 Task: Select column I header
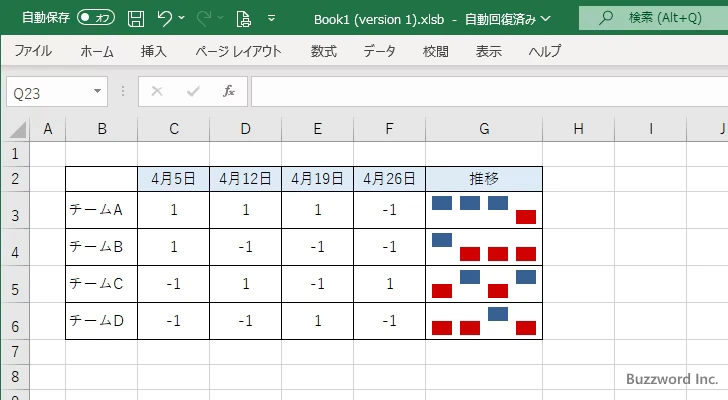(650, 129)
